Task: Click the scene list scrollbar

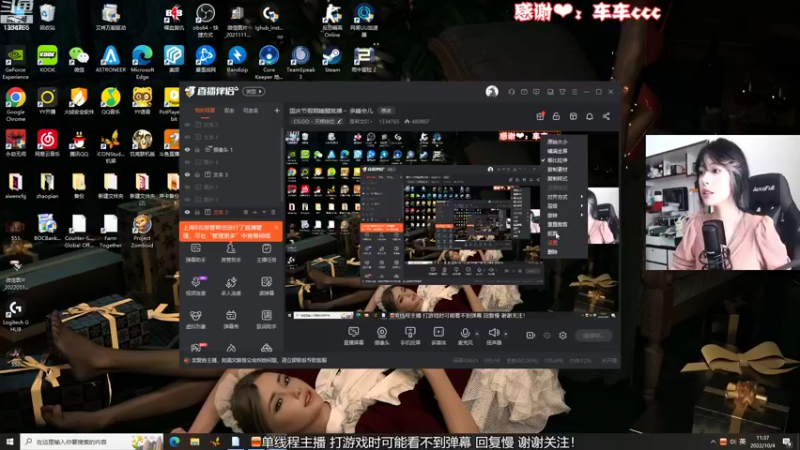Action: [x=282, y=166]
